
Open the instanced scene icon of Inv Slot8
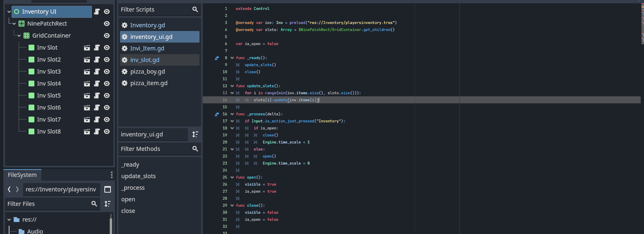[x=87, y=131]
